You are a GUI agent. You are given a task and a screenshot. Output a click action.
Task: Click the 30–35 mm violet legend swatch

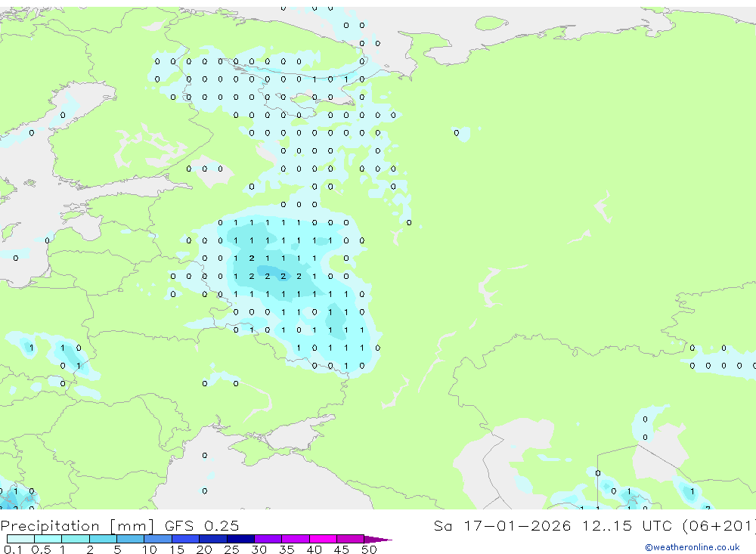click(x=268, y=539)
